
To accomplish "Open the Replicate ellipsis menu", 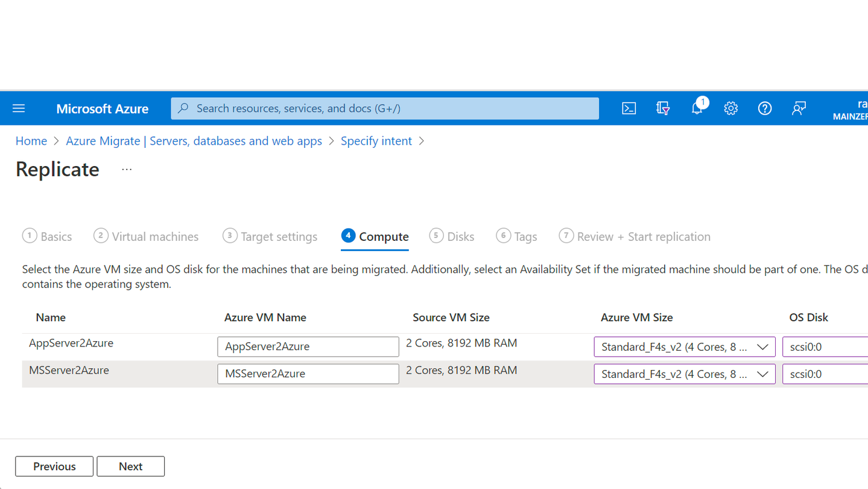I will 127,170.
